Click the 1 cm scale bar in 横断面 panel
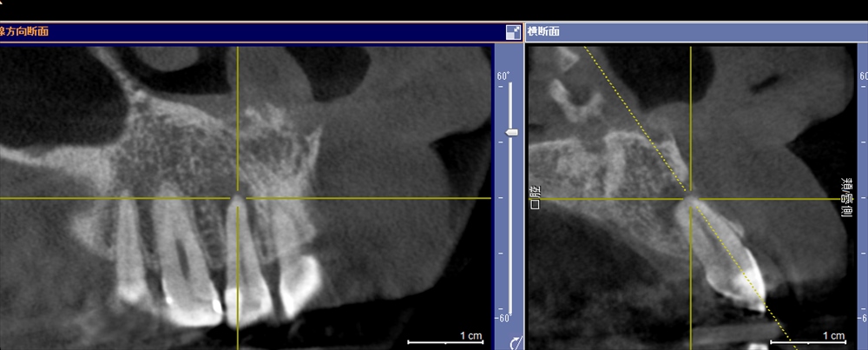Screen dimensions: 868x350 tap(809, 340)
